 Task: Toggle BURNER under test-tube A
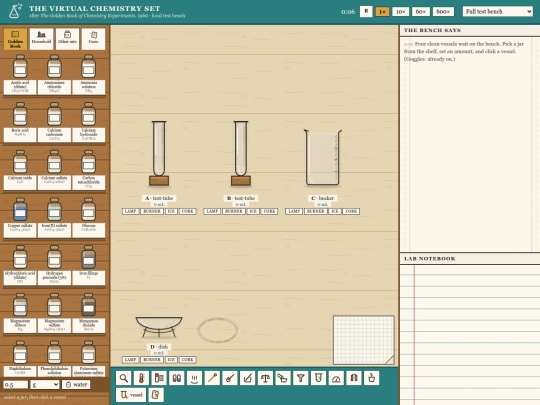point(152,211)
